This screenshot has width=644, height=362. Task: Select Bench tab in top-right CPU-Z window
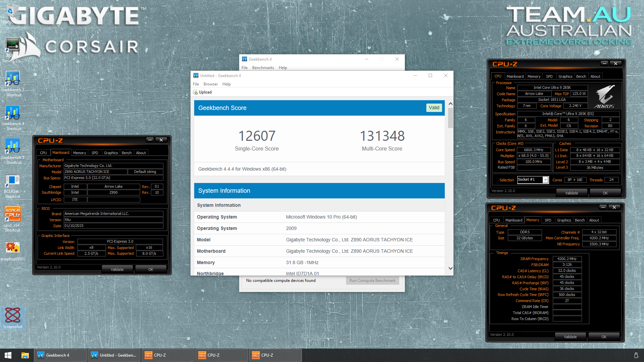pyautogui.click(x=581, y=76)
